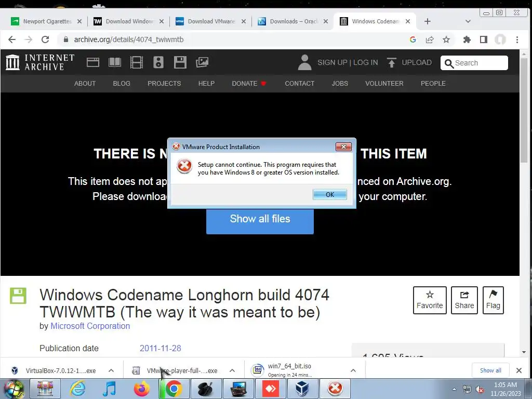
Task: Bookmark this page with the star icon
Action: [x=446, y=39]
